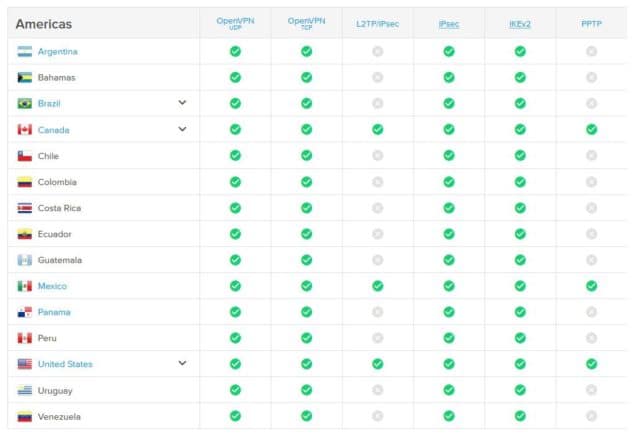This screenshot has width=640, height=437.
Task: Click Guatemala's greyed-out L2TP/IPsec icon
Action: [378, 260]
